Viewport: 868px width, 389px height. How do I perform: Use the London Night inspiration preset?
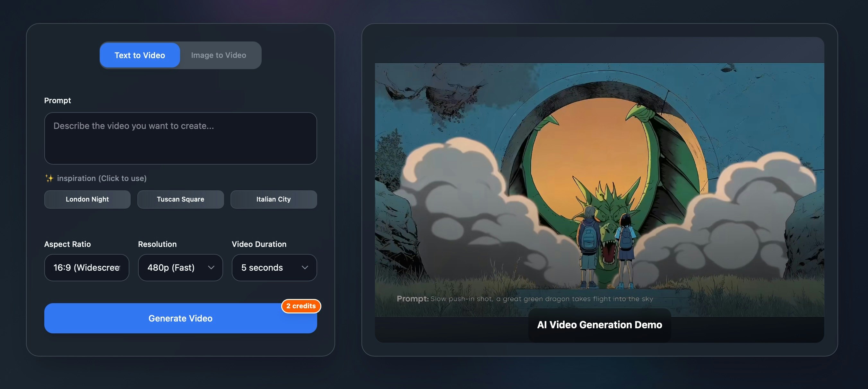pos(87,199)
